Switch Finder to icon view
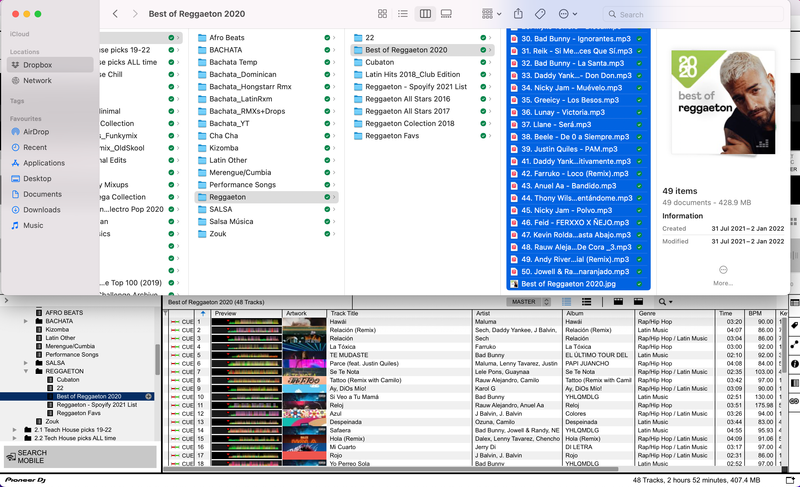 click(383, 14)
